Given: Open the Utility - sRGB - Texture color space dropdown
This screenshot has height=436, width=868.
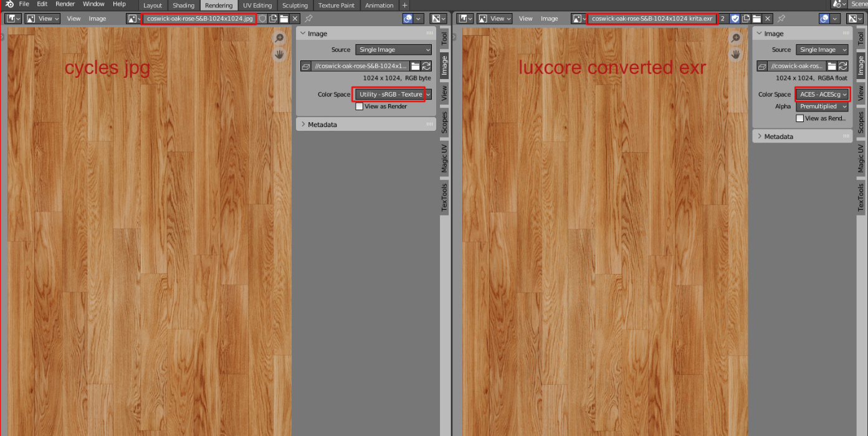Looking at the screenshot, I should pos(393,95).
